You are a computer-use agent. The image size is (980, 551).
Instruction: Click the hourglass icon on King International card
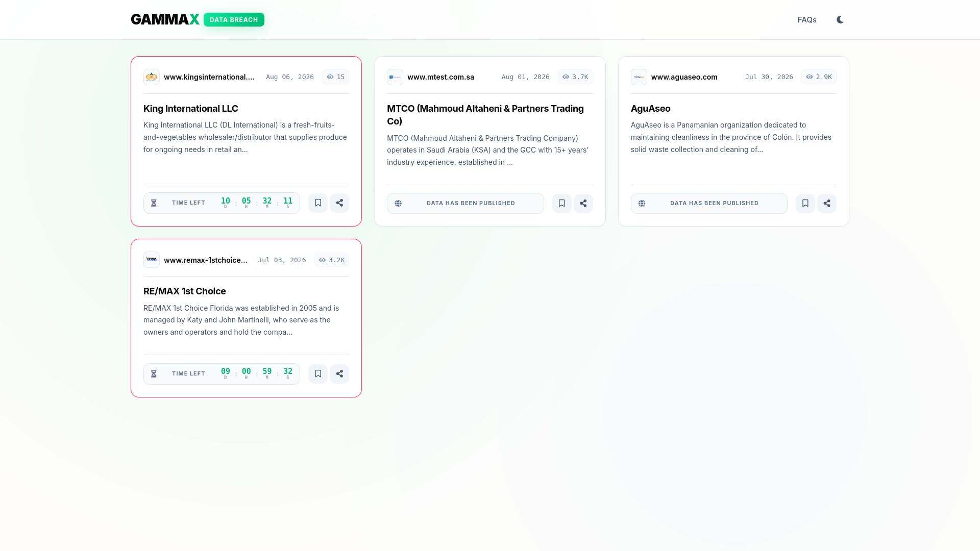point(154,203)
